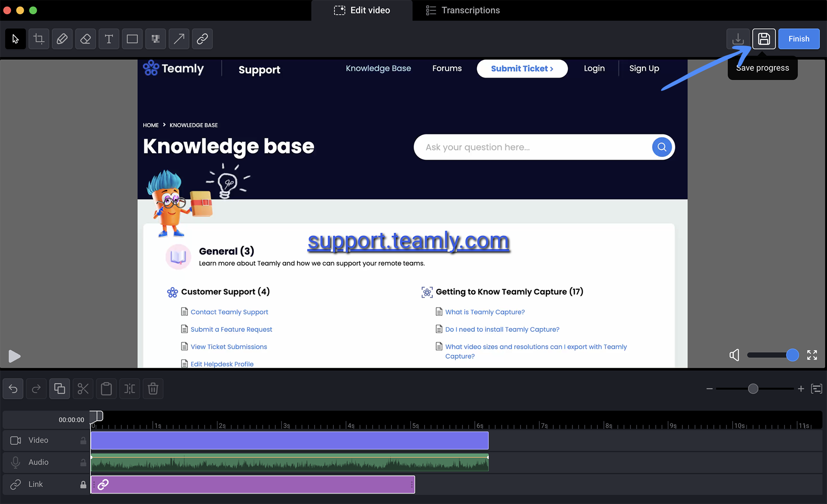Screen dimensions: 827x504
Task: Open the Contact Teamly Support article
Action: [x=229, y=312]
